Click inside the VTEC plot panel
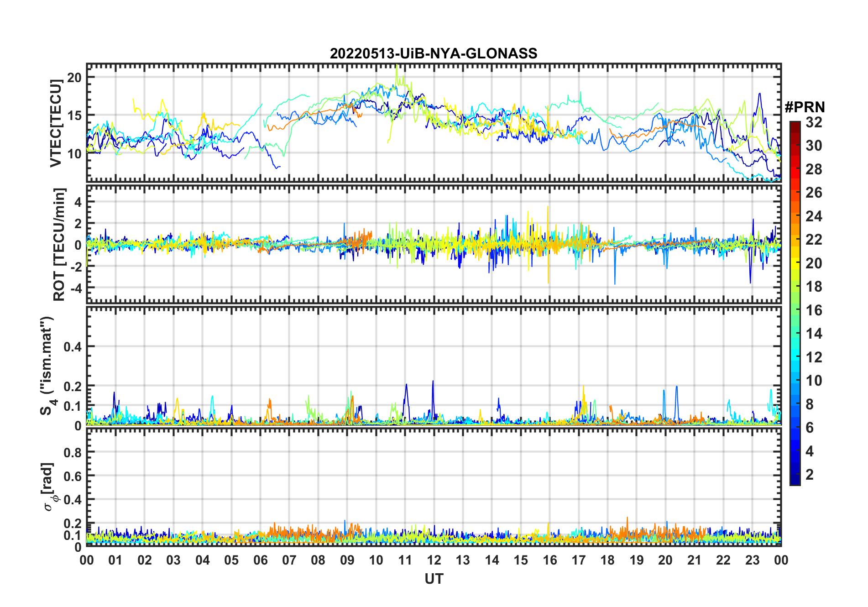868x607 pixels. (434, 123)
